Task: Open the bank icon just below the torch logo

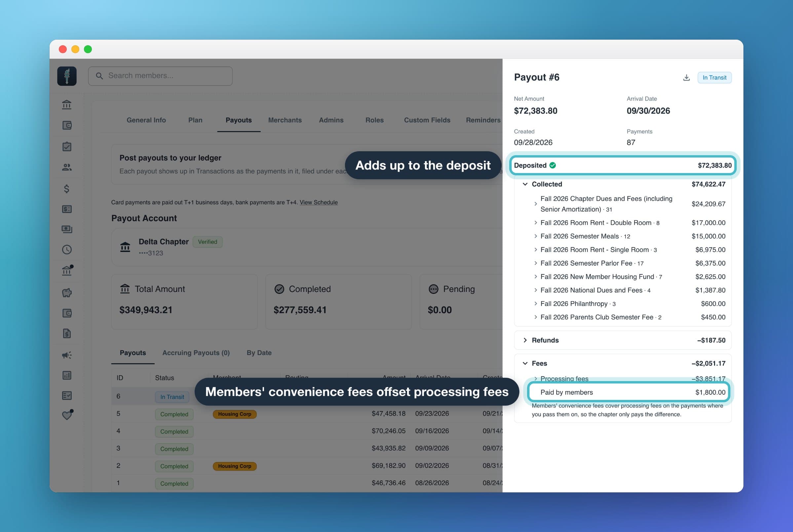Action: pos(67,105)
